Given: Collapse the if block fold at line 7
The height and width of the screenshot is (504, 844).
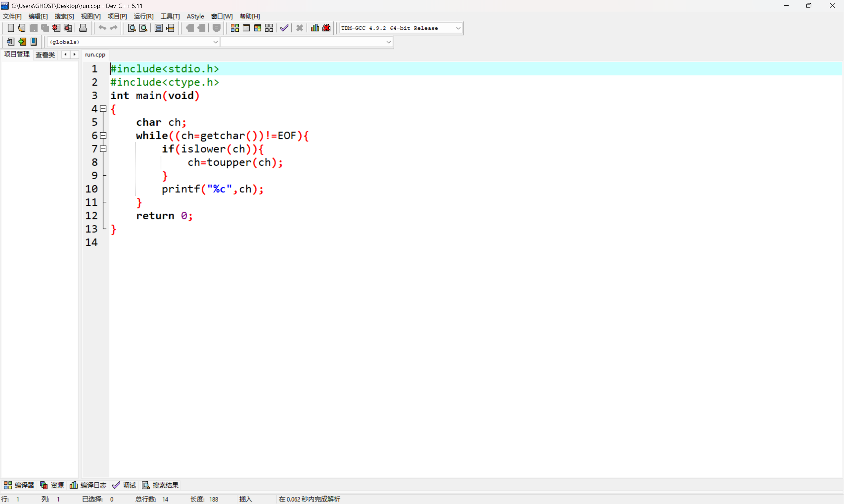Looking at the screenshot, I should coord(103,149).
